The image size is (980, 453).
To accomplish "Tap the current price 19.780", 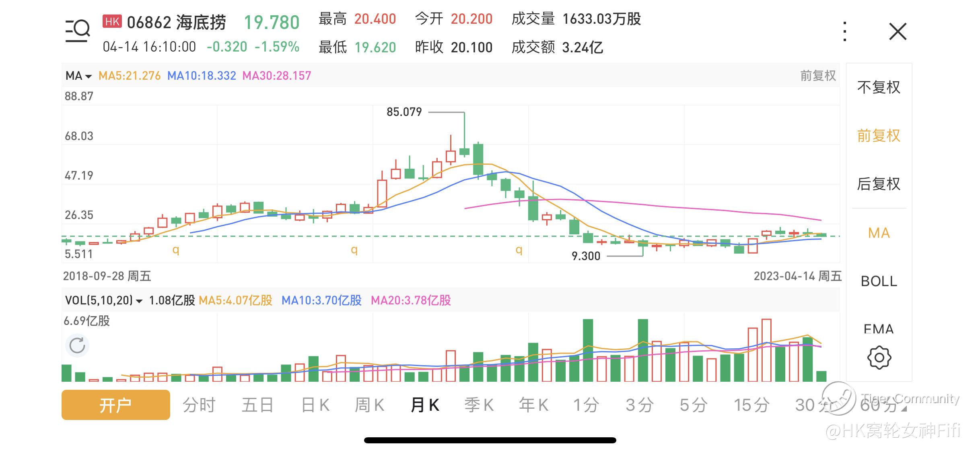I will click(x=272, y=23).
